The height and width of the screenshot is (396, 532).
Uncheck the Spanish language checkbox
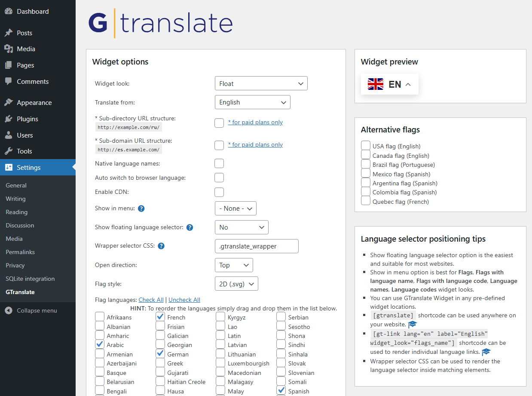(281, 391)
